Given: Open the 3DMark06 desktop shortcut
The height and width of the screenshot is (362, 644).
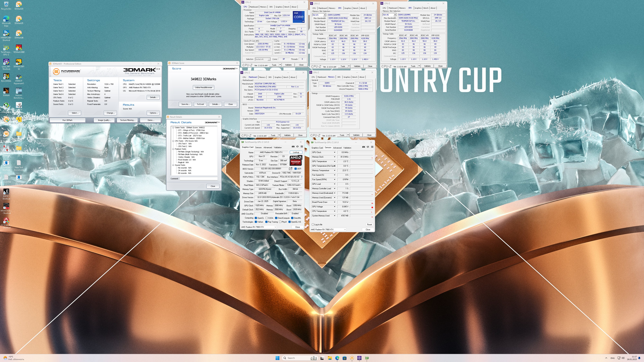Looking at the screenshot, I should pyautogui.click(x=19, y=34).
